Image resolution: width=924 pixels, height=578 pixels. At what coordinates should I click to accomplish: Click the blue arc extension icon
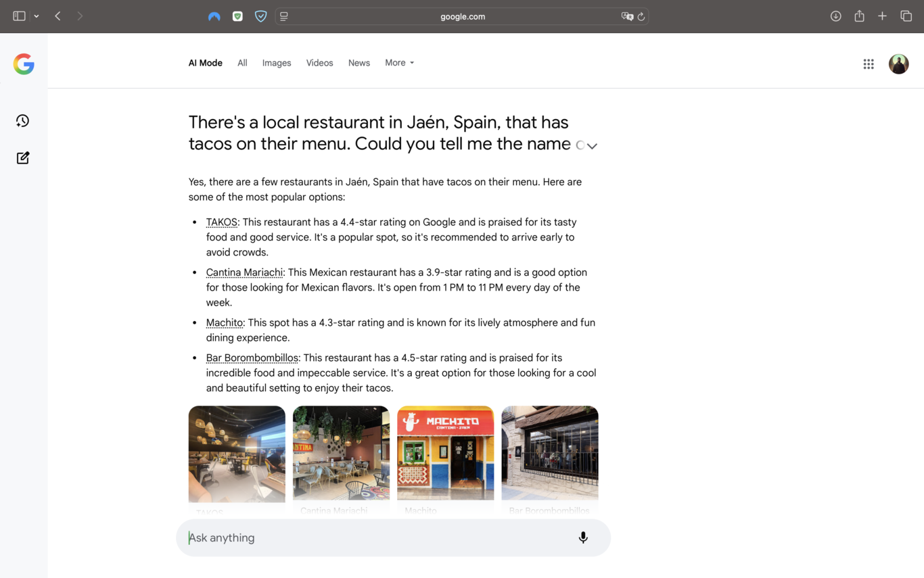tap(214, 16)
